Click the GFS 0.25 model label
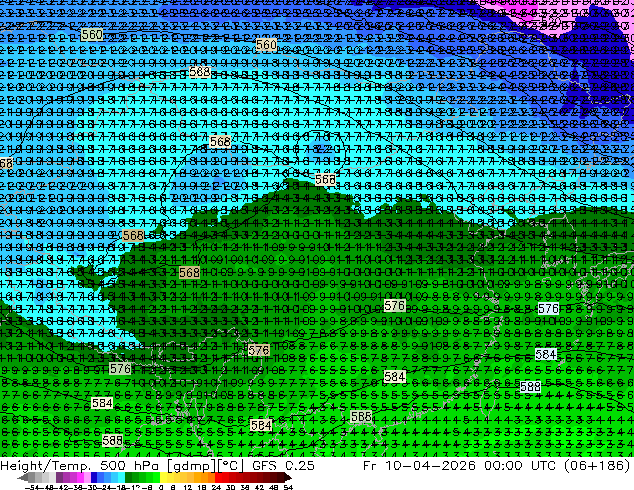This screenshot has height=490, width=634. tap(283, 466)
